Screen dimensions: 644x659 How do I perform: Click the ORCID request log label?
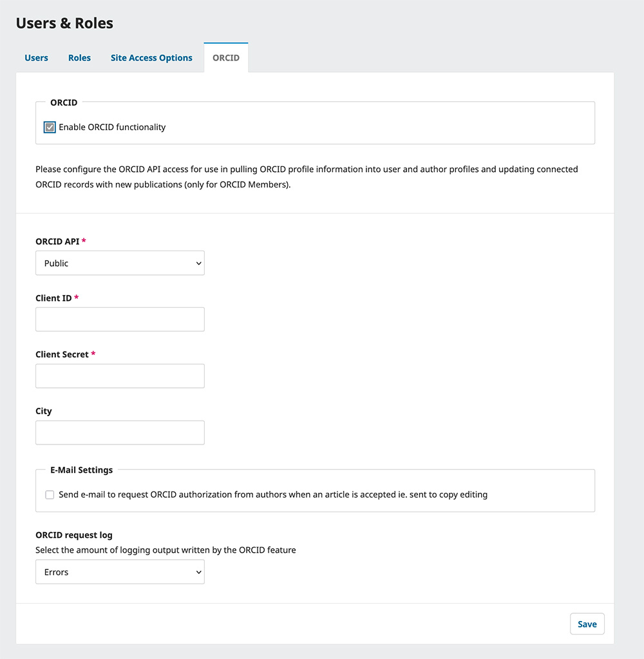pyautogui.click(x=74, y=535)
